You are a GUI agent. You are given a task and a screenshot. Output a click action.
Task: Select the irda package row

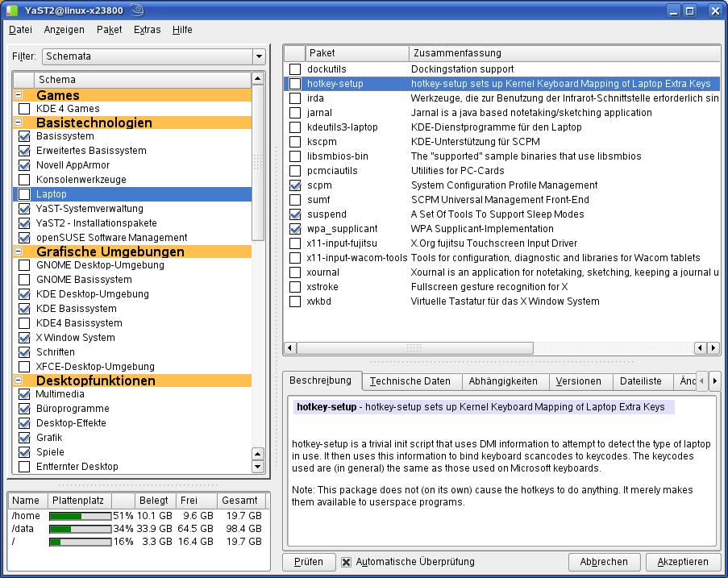tap(501, 98)
